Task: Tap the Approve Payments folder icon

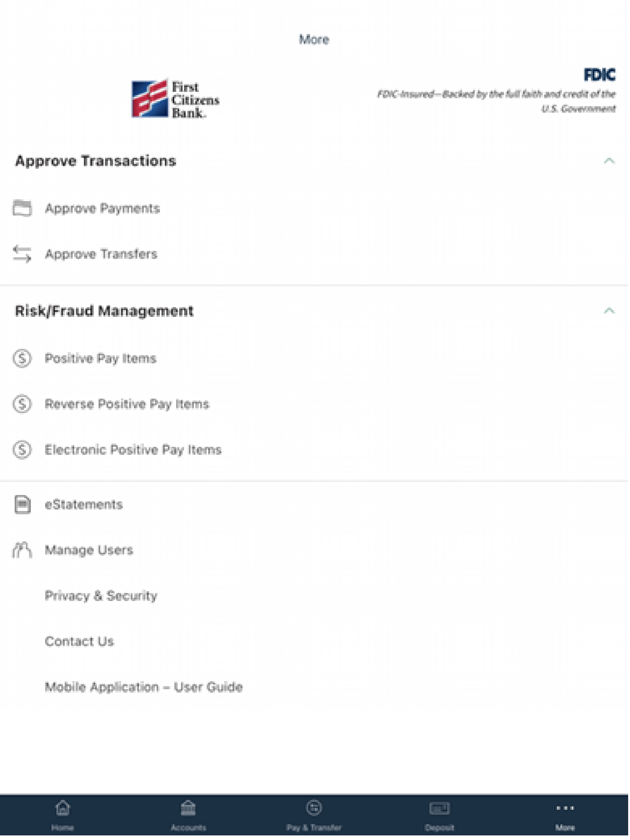Action: (22, 208)
